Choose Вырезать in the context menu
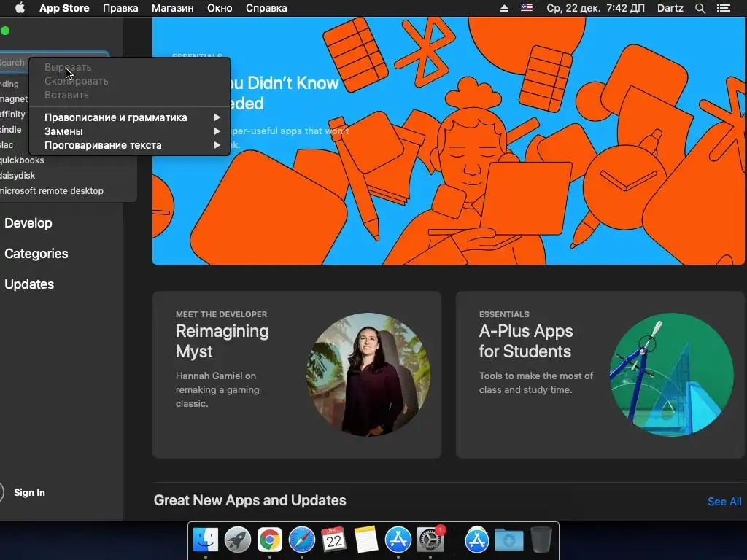 (129, 67)
